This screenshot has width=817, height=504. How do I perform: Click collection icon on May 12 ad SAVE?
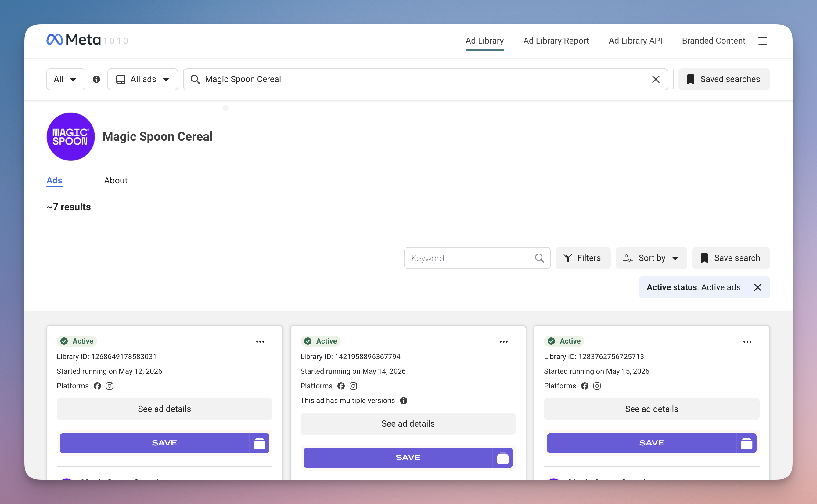pos(259,443)
